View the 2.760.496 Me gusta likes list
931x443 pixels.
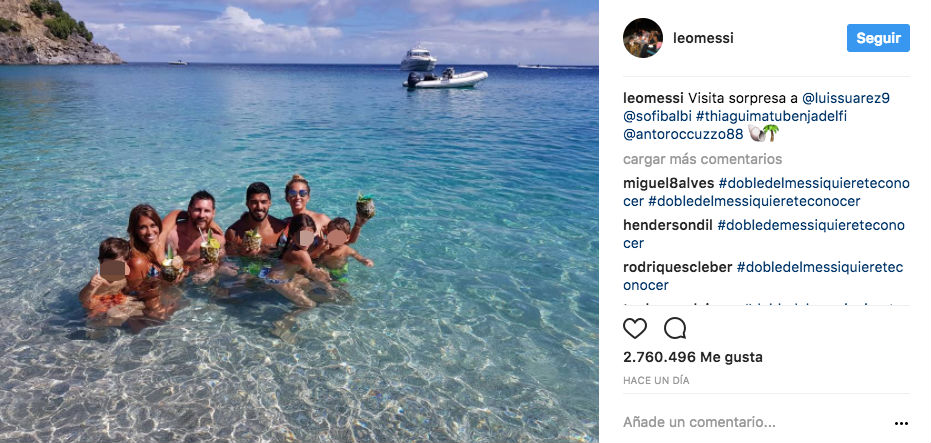coord(692,357)
